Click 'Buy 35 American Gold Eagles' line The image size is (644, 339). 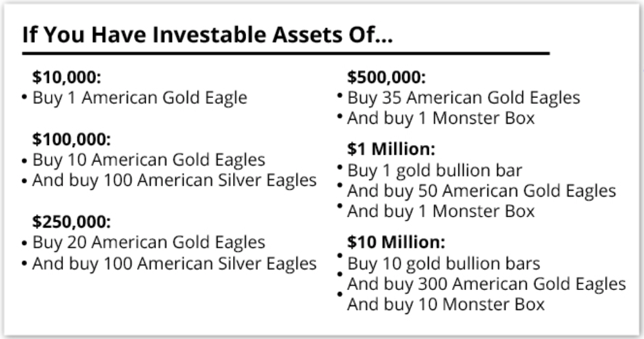click(464, 98)
